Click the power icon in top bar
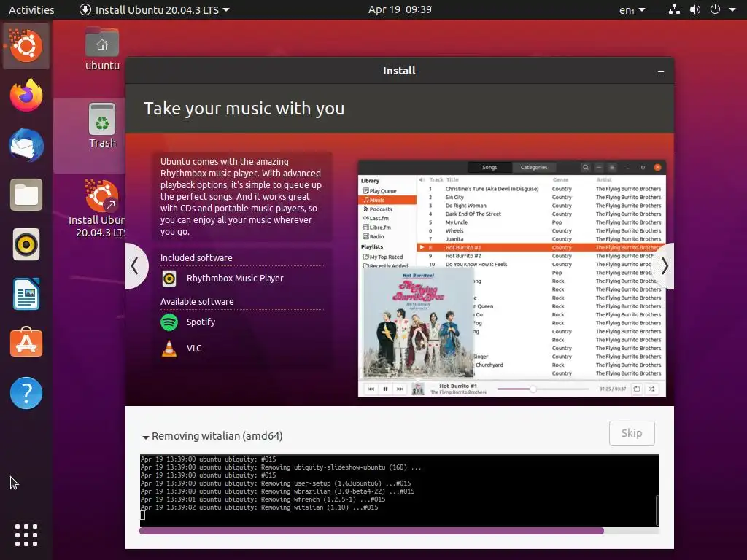Image resolution: width=747 pixels, height=560 pixels. tap(715, 9)
